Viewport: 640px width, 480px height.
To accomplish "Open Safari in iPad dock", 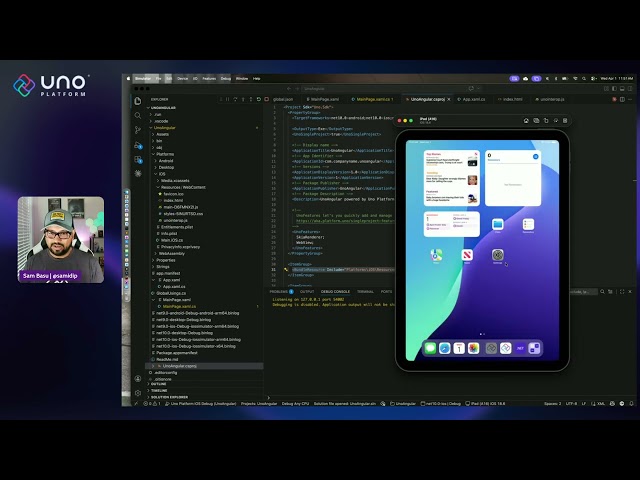I will (444, 348).
